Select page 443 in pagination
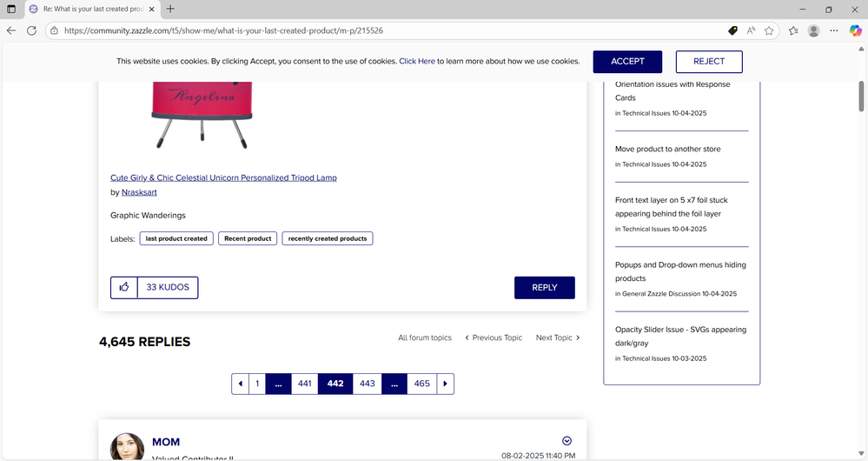This screenshot has width=868, height=461. tap(367, 384)
